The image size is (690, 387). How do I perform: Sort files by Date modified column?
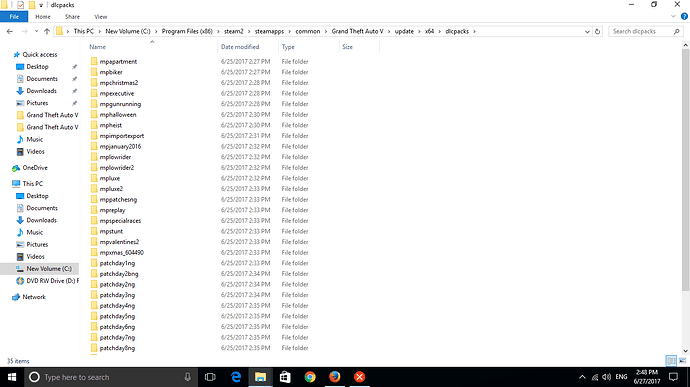[x=240, y=47]
